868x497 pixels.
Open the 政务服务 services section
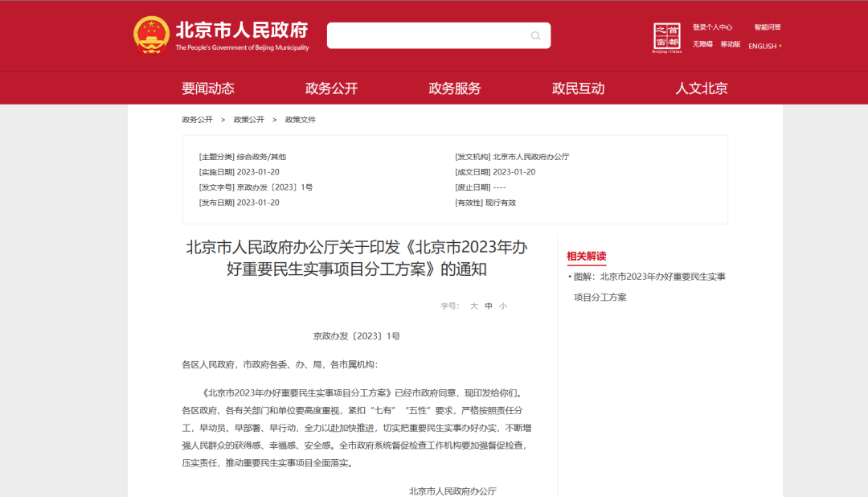click(x=456, y=88)
